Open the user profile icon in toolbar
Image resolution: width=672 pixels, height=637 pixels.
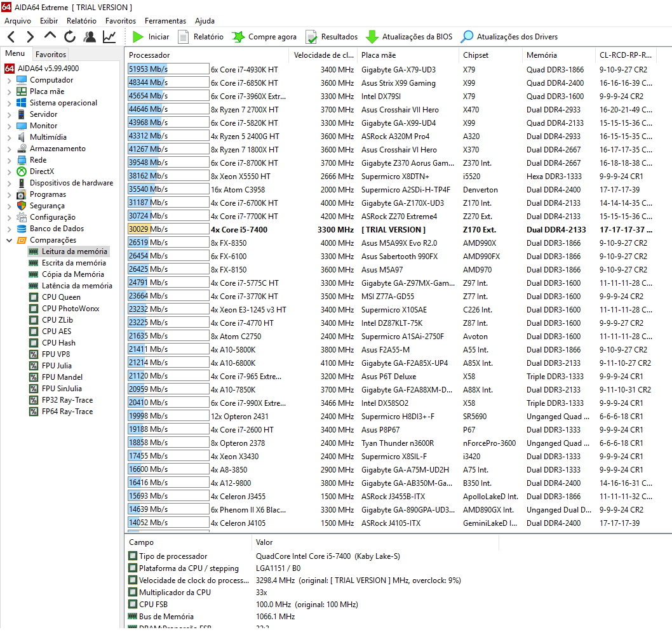tap(90, 37)
